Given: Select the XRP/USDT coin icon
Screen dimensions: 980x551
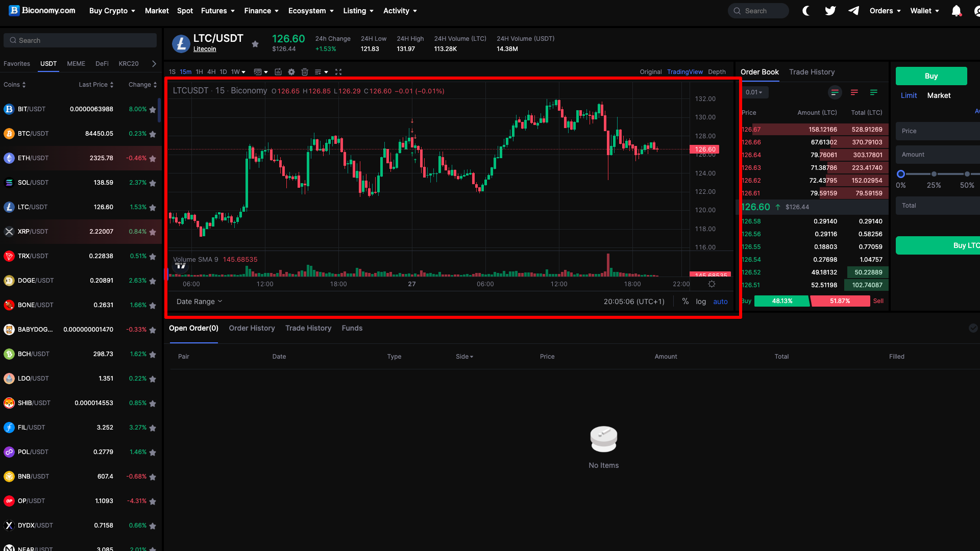Looking at the screenshot, I should (x=9, y=232).
